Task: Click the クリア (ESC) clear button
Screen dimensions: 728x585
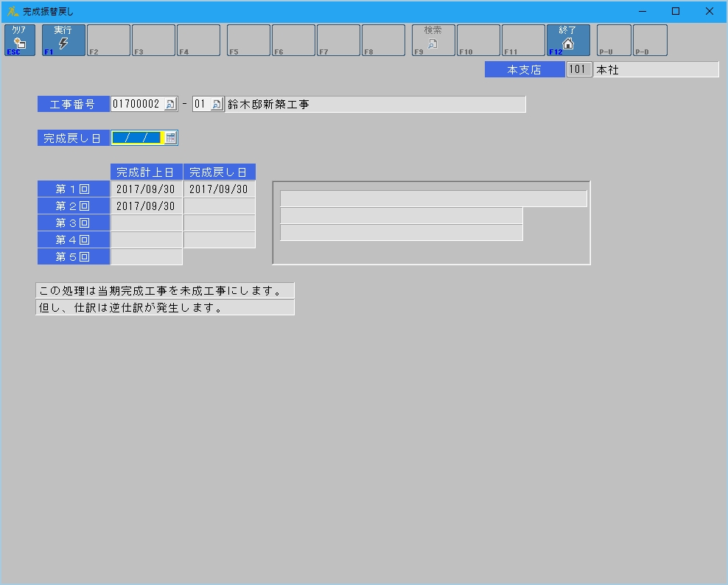Action: coord(19,41)
